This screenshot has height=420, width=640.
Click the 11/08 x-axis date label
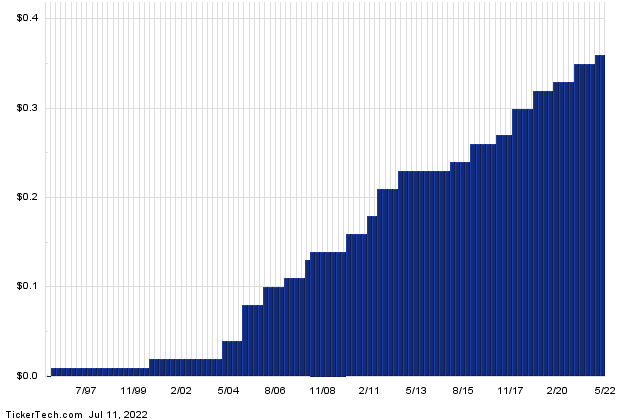[x=322, y=391]
